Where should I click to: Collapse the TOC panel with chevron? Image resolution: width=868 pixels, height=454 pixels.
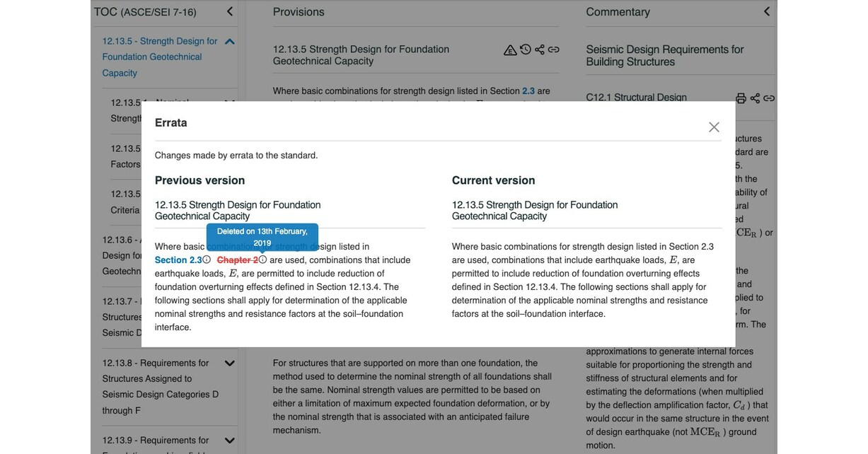pyautogui.click(x=229, y=11)
